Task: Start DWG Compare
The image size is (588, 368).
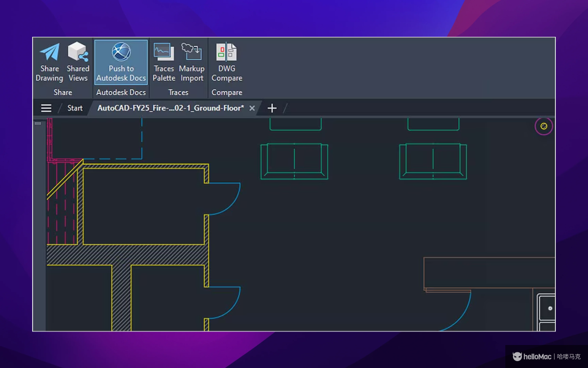Action: click(227, 63)
